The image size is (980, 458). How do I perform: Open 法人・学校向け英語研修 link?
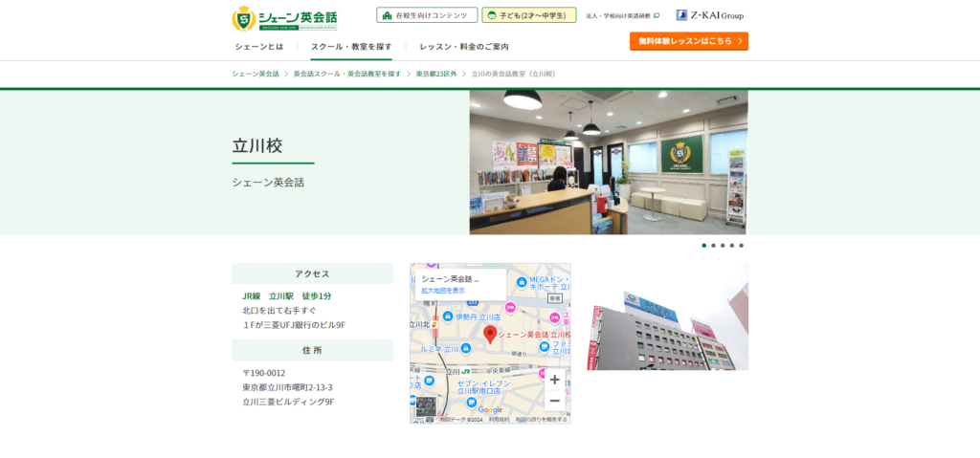[617, 15]
